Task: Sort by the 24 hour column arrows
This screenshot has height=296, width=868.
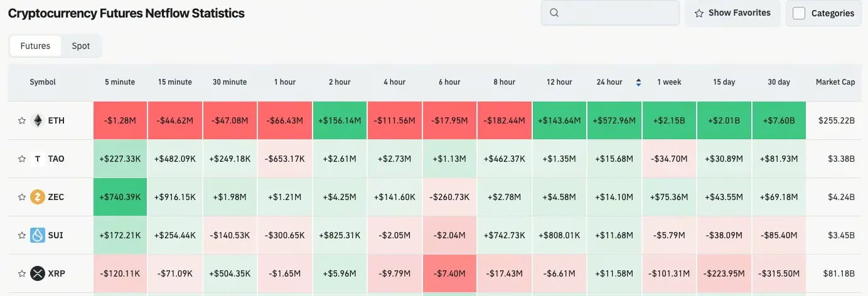Action: click(638, 82)
